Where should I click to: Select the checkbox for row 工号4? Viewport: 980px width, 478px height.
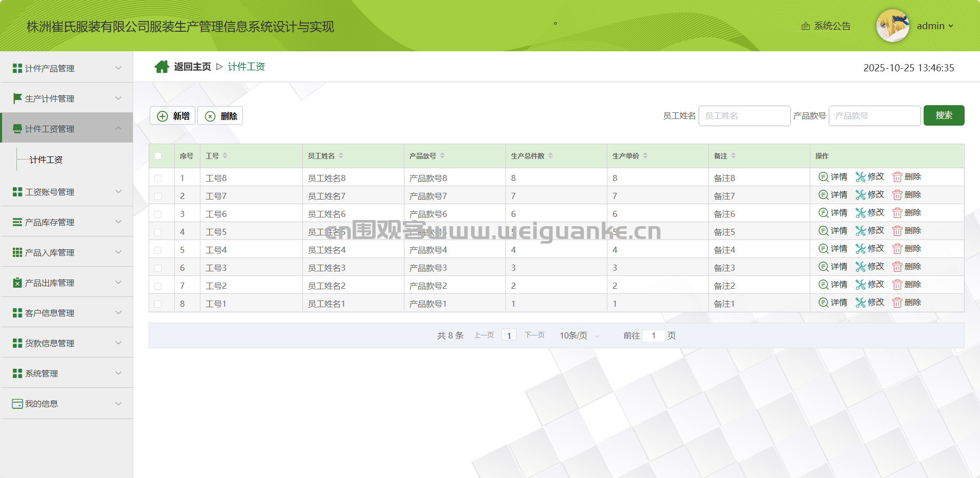158,250
